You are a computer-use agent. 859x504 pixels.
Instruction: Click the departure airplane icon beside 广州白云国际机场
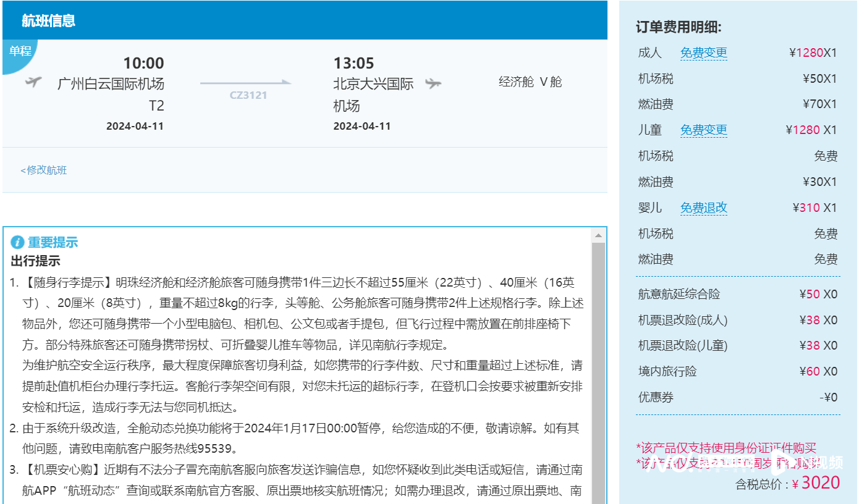[33, 82]
